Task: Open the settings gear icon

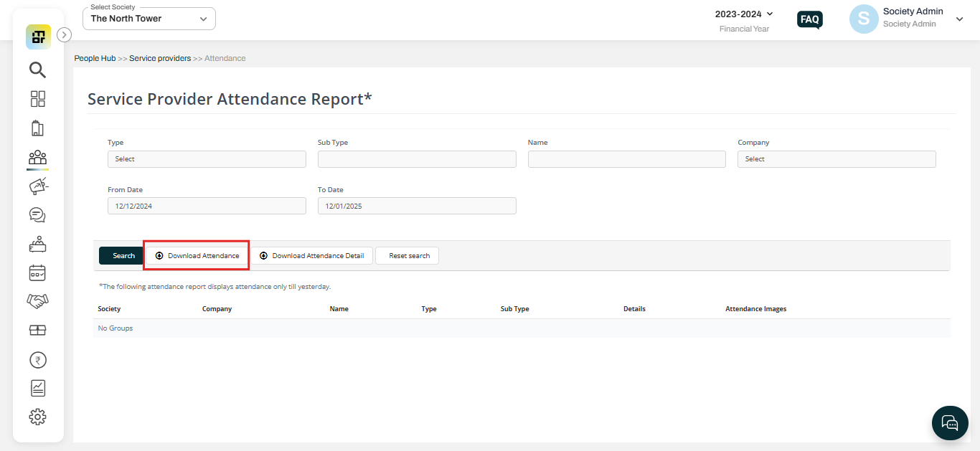Action: (37, 417)
